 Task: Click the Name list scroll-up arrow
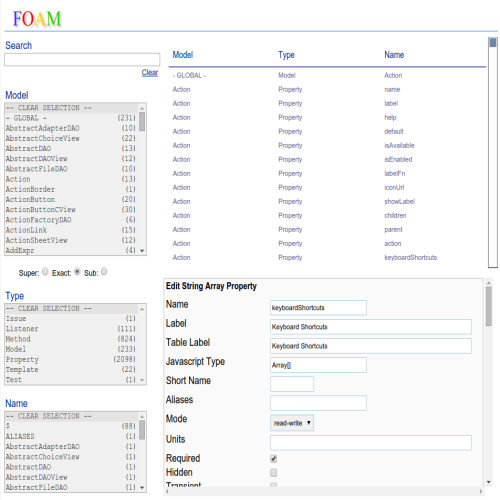142,416
